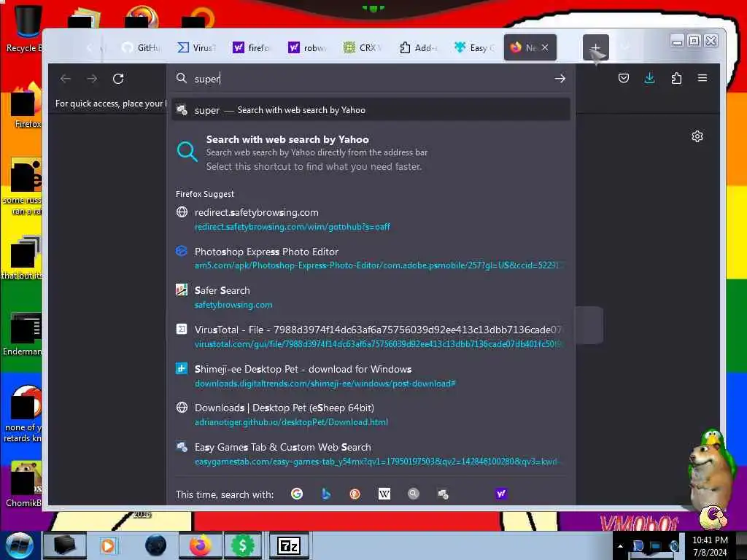The image size is (747, 560).
Task: Open the Extensions puzzle-piece menu
Action: (x=676, y=78)
